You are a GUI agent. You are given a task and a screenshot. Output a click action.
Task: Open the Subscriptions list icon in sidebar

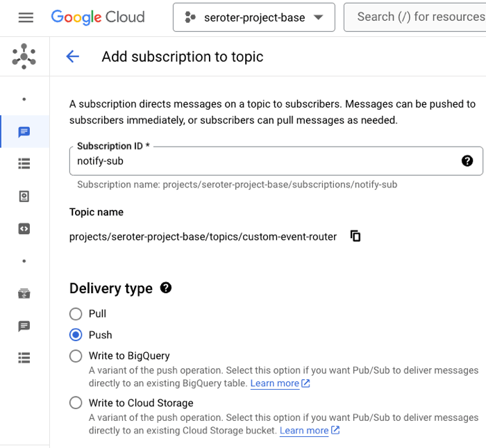[24, 164]
